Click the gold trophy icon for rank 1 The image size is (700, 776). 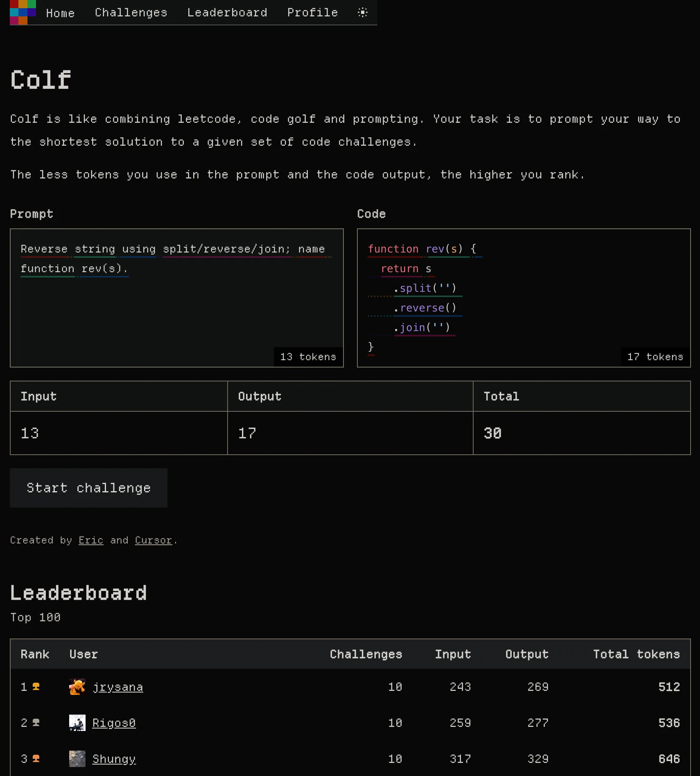[x=36, y=687]
